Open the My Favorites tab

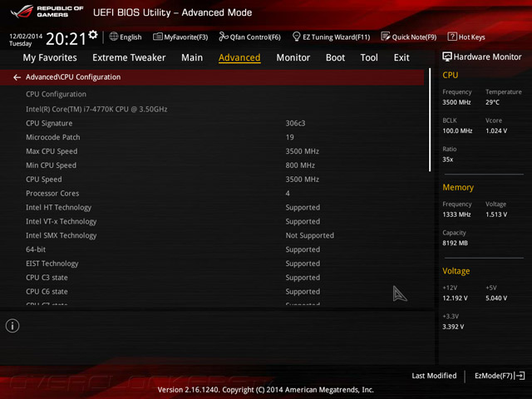50,57
